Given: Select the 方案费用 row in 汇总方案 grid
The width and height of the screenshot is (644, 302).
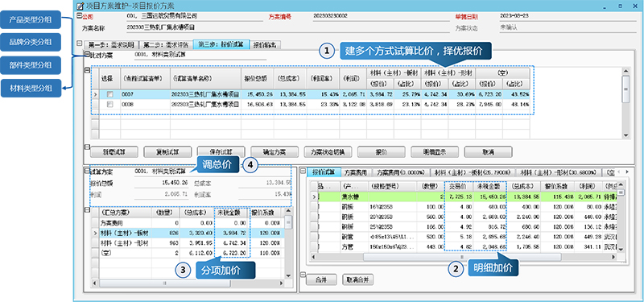Looking at the screenshot, I should pyautogui.click(x=188, y=223).
